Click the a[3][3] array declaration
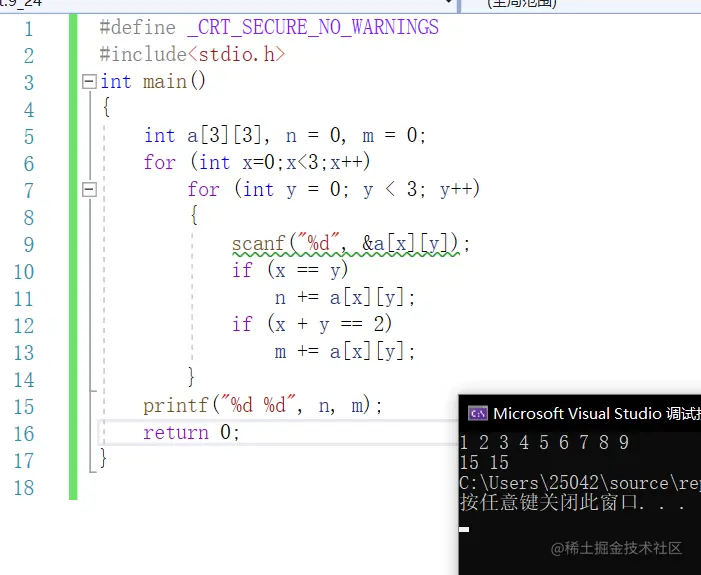This screenshot has height=575, width=701. pyautogui.click(x=224, y=135)
